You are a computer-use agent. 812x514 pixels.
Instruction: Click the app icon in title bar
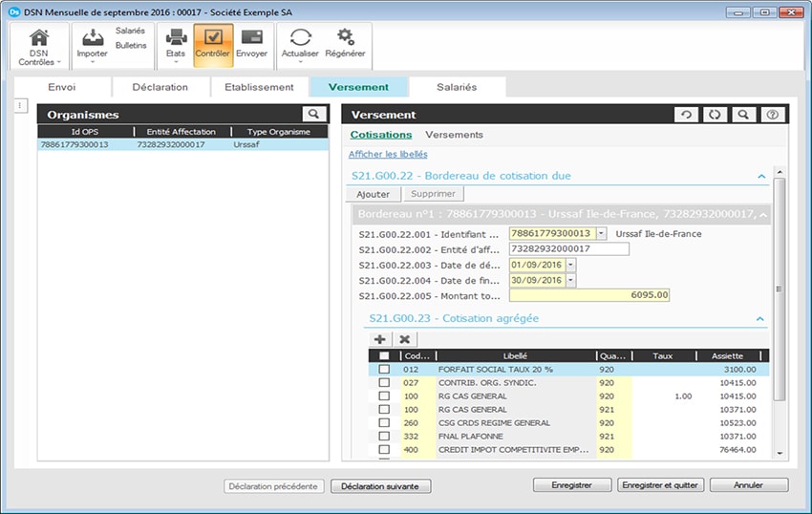pos(14,11)
